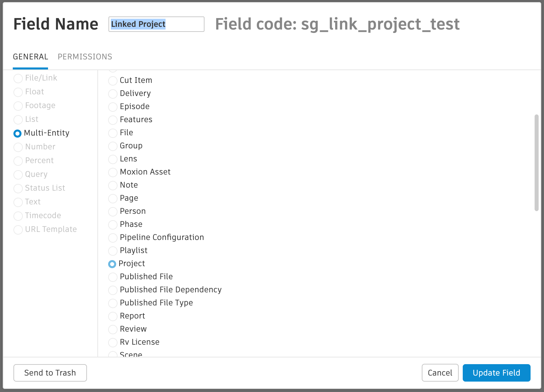Click the Field Name text input
The image size is (544, 392).
(x=156, y=24)
